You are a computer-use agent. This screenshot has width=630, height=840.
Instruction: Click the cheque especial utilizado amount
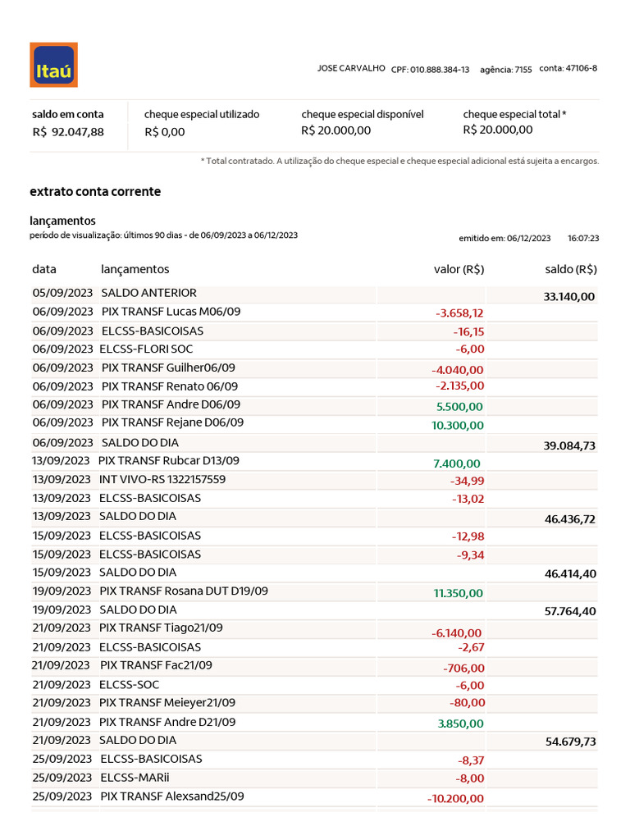164,132
